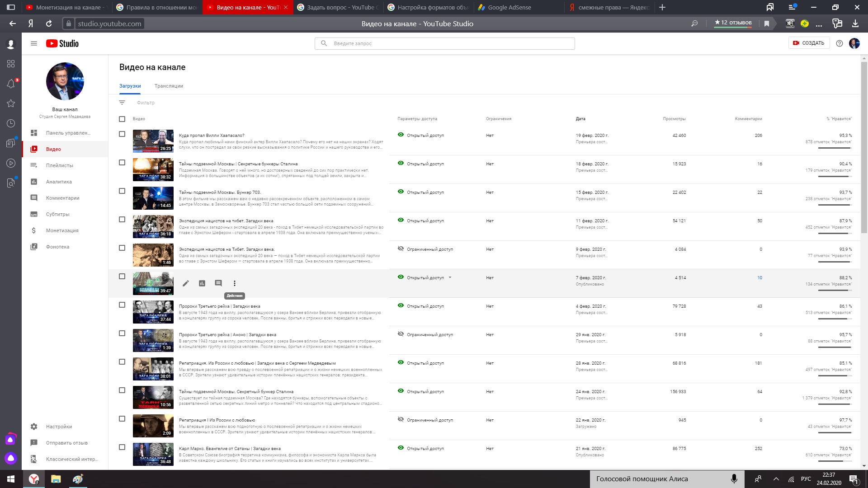Open 'Ограниченный доступ' setting for 29 янв. video
The width and height of the screenshot is (868, 488).
pyautogui.click(x=425, y=334)
